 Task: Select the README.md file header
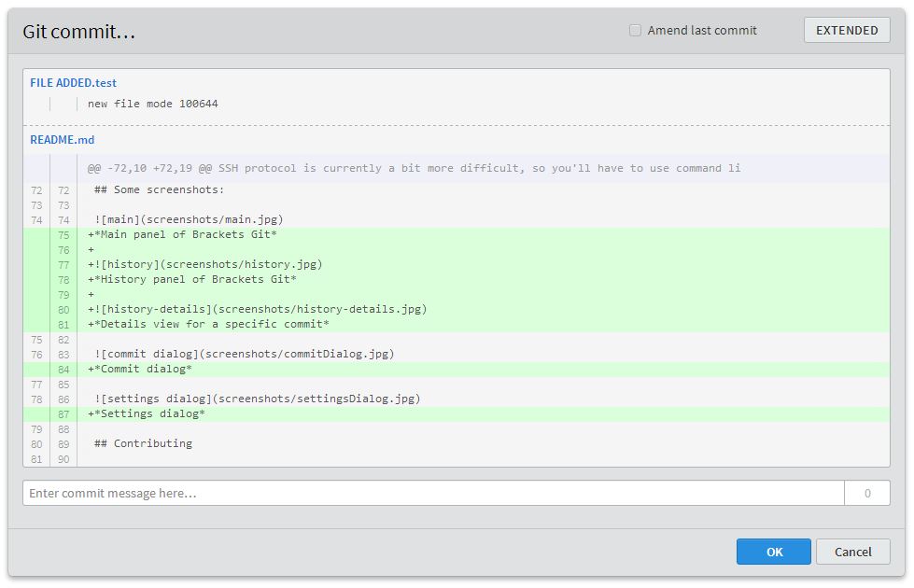point(63,140)
